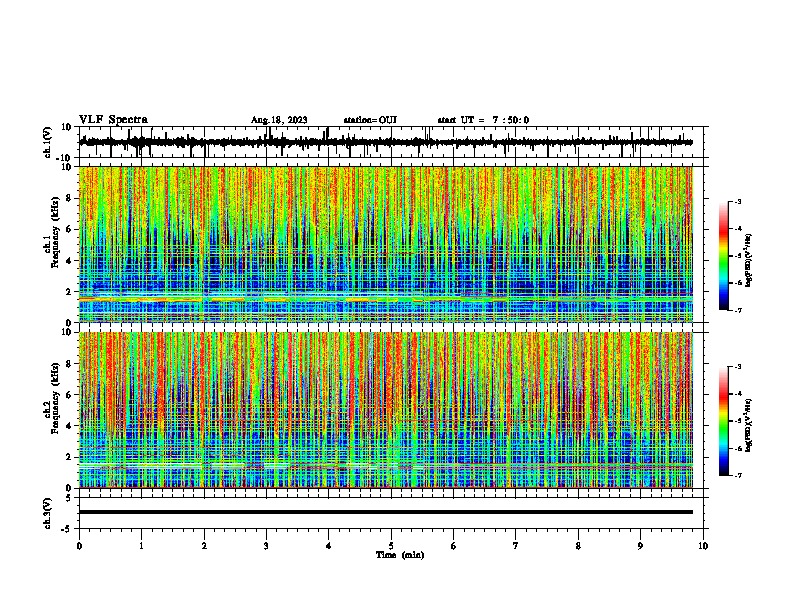Click the '8' kHz tick on ch.2 frequency axis
The image size is (792, 612).
pos(69,363)
